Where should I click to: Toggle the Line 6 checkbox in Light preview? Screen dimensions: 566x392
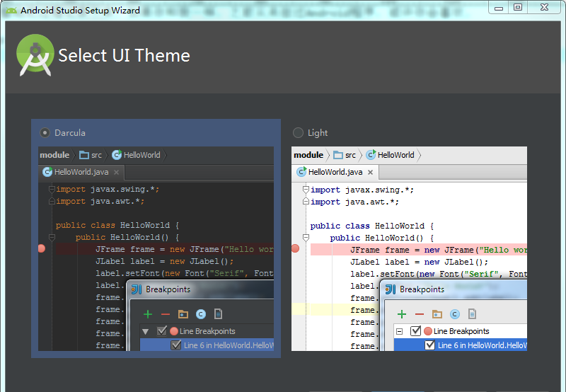coord(429,345)
